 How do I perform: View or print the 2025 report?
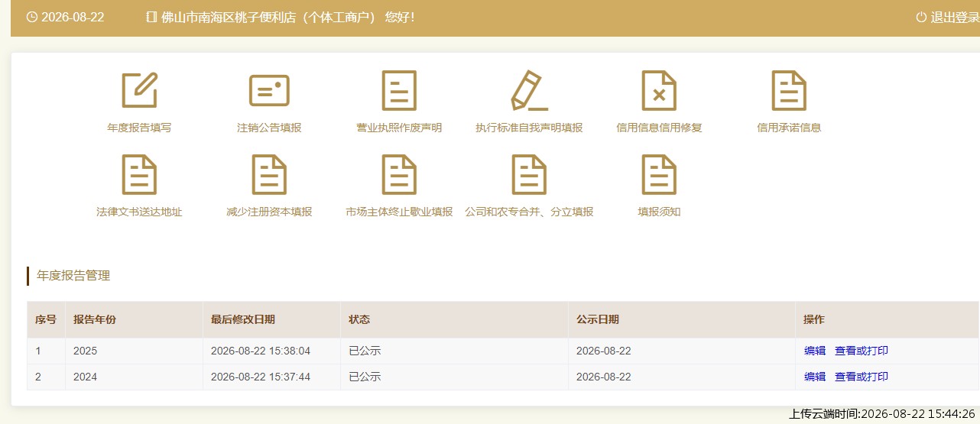[862, 351]
